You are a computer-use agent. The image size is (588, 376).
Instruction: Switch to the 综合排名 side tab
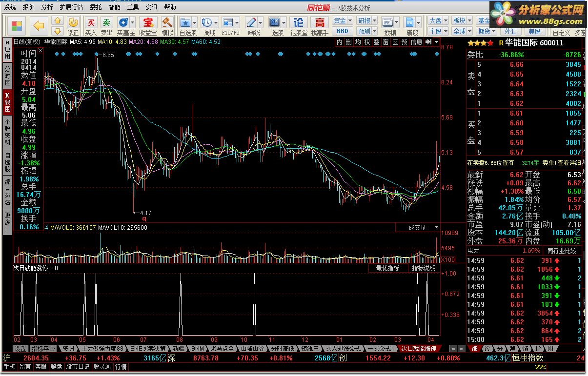coord(7,192)
